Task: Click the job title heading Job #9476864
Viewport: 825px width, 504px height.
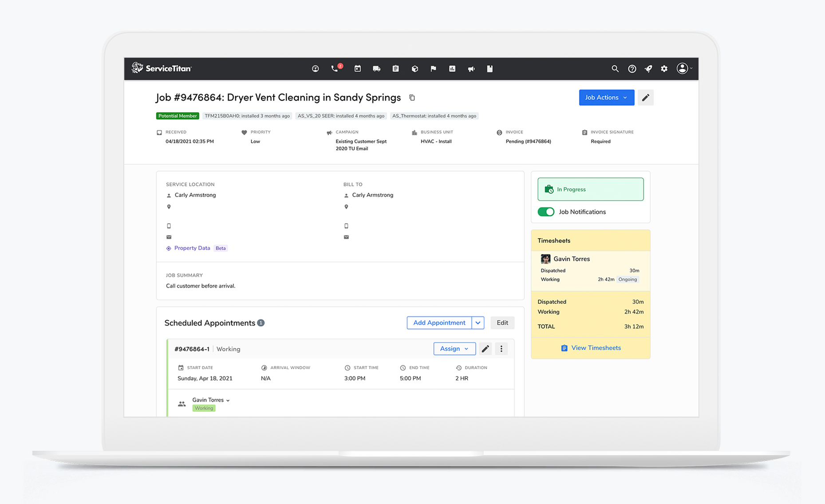Action: click(278, 98)
